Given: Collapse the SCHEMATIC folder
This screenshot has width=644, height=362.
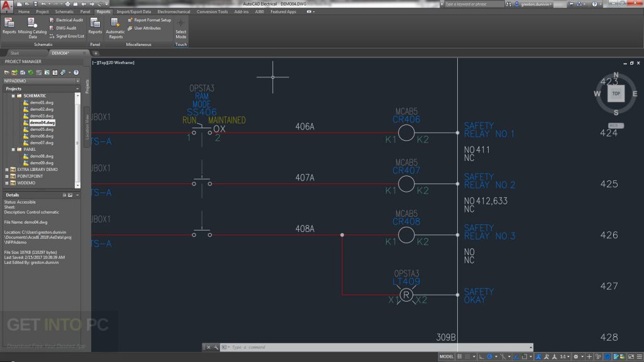Looking at the screenshot, I should point(13,96).
